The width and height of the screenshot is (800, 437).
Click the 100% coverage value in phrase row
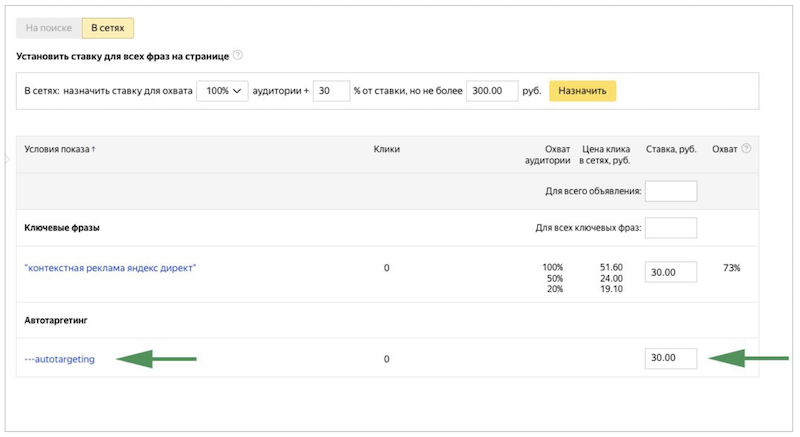pos(553,267)
